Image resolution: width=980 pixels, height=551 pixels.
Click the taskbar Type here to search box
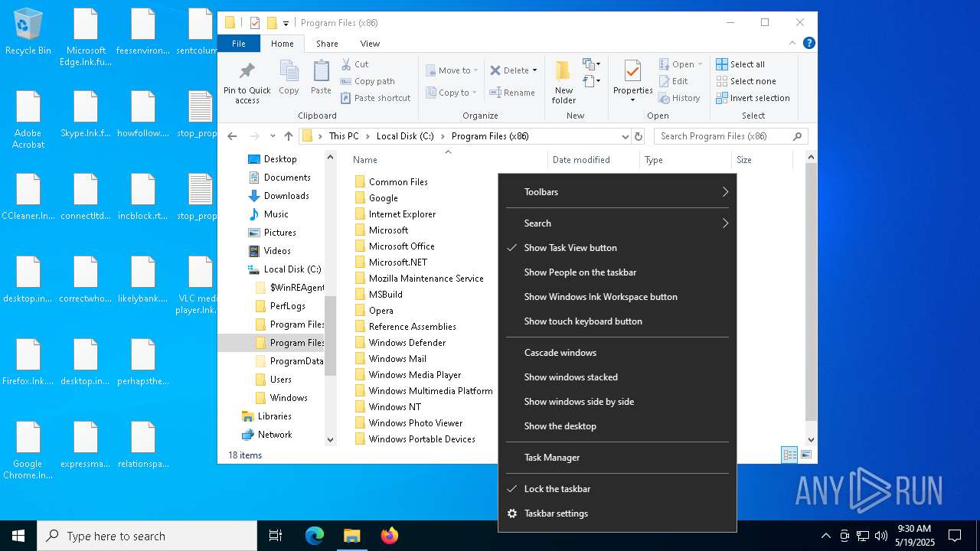point(147,536)
